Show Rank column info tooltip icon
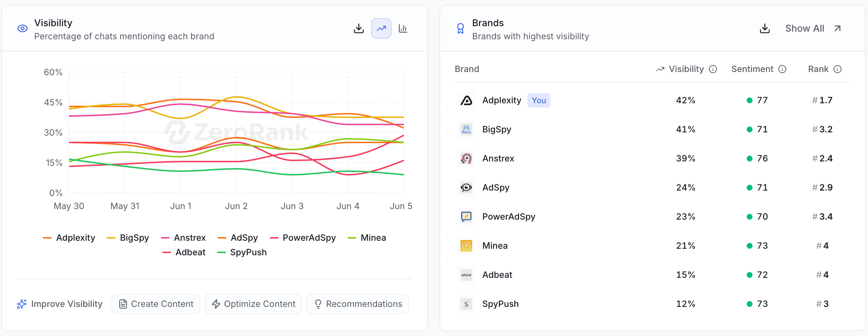The height and width of the screenshot is (336, 868). (837, 69)
